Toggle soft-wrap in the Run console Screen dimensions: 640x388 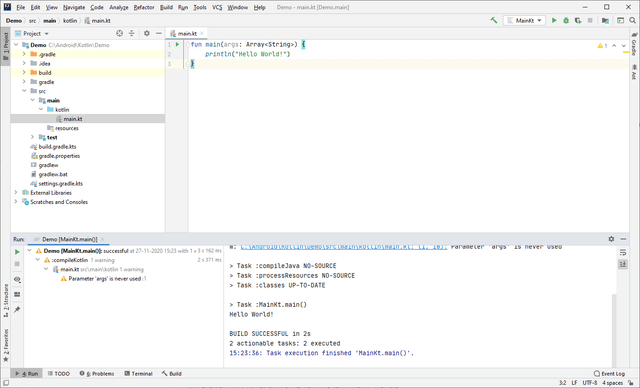623,253
